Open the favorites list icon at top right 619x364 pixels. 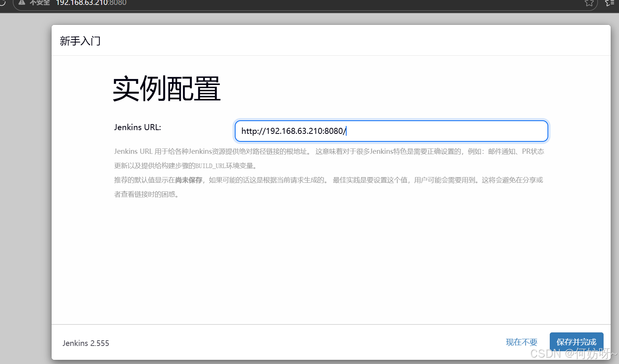(x=610, y=3)
